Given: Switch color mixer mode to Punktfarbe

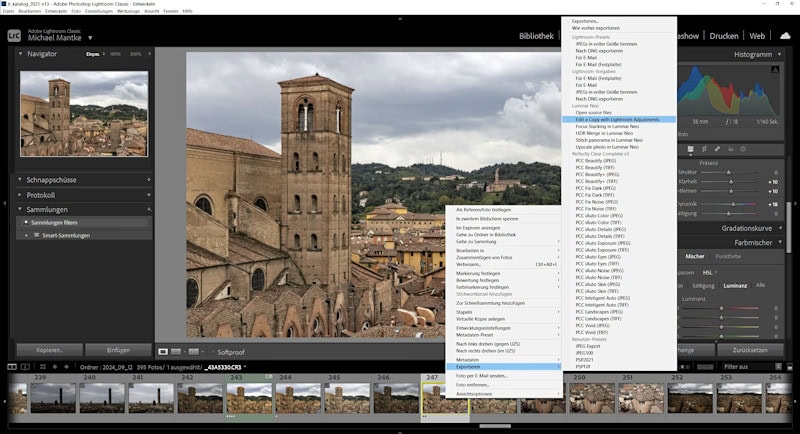Looking at the screenshot, I should [x=729, y=257].
